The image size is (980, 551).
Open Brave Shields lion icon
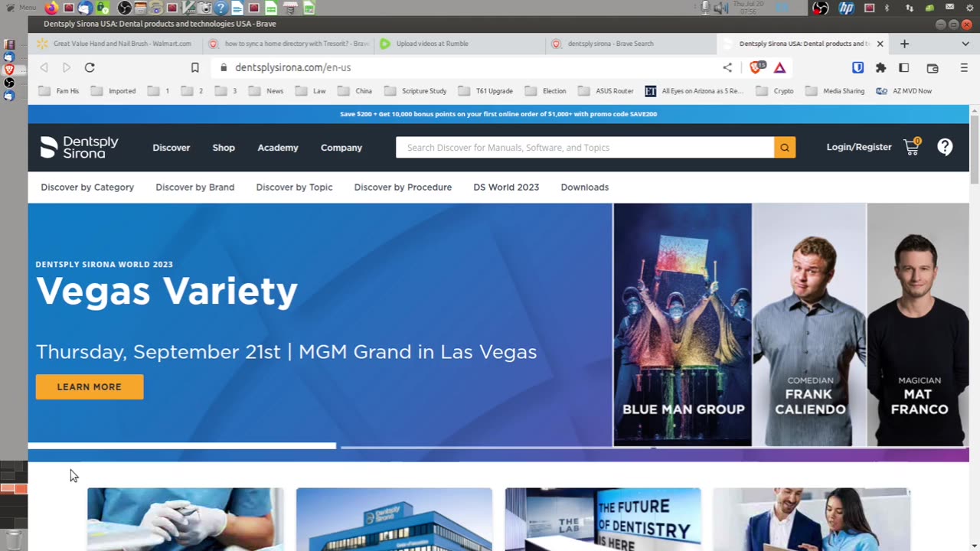click(756, 67)
